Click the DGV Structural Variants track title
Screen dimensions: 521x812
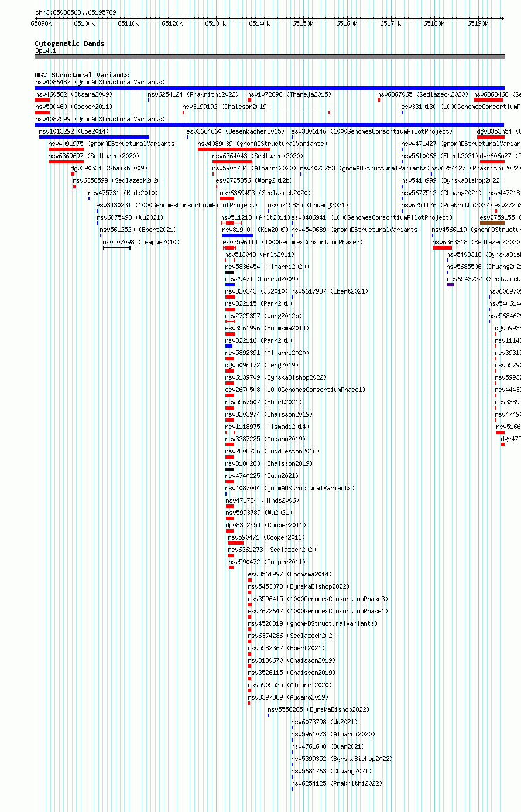pos(82,75)
